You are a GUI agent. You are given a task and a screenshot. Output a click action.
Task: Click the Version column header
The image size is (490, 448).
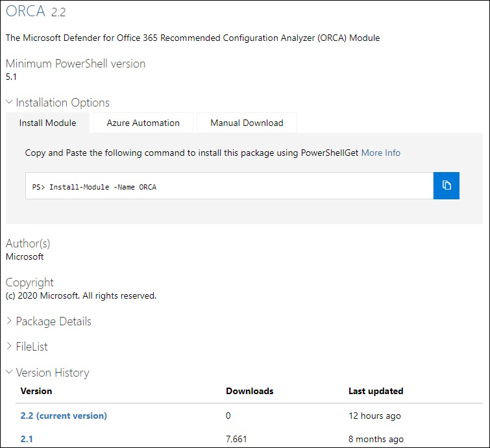pos(36,391)
